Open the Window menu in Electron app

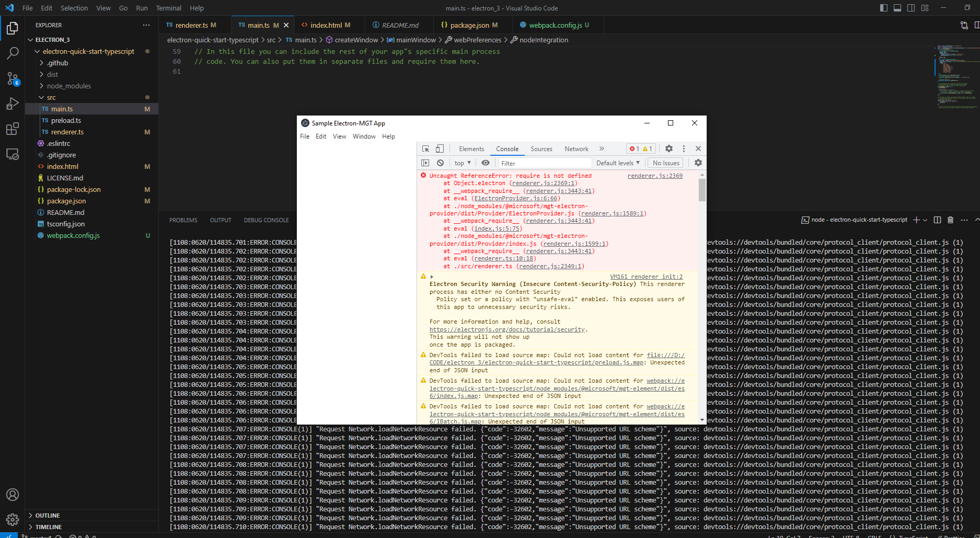364,136
